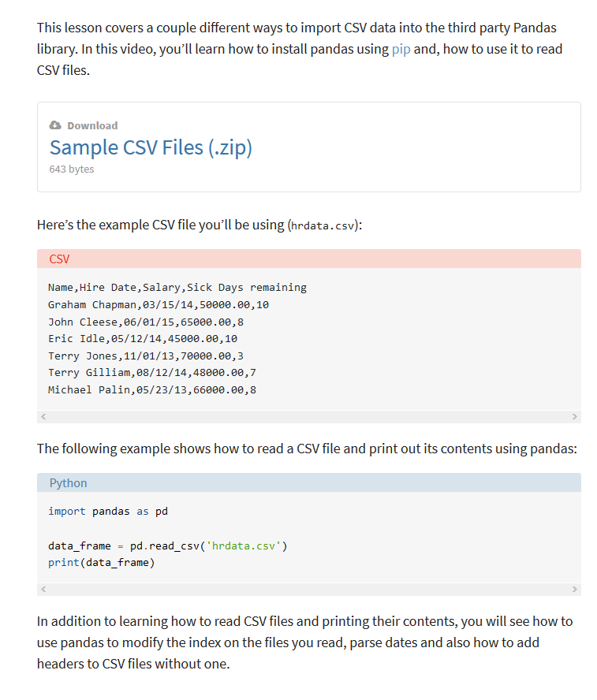Screen dimensions: 597x700
Task: Click the inline hrdata.csv filename in the paragraph
Action: (324, 225)
